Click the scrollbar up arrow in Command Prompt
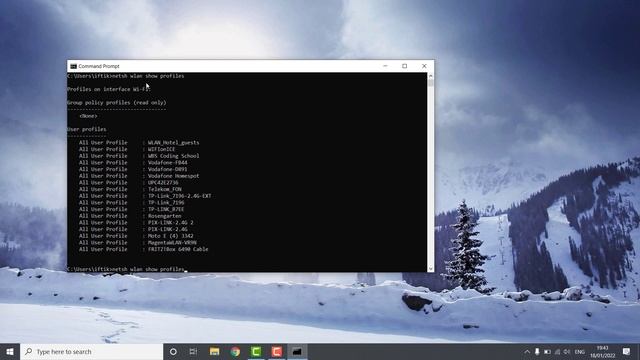640x360 pixels. tap(430, 76)
